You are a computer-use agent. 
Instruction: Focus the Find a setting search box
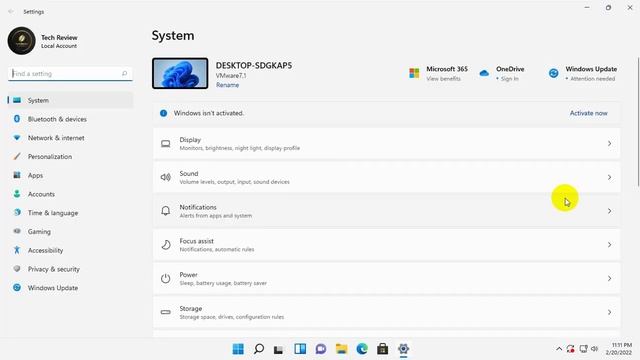point(70,73)
